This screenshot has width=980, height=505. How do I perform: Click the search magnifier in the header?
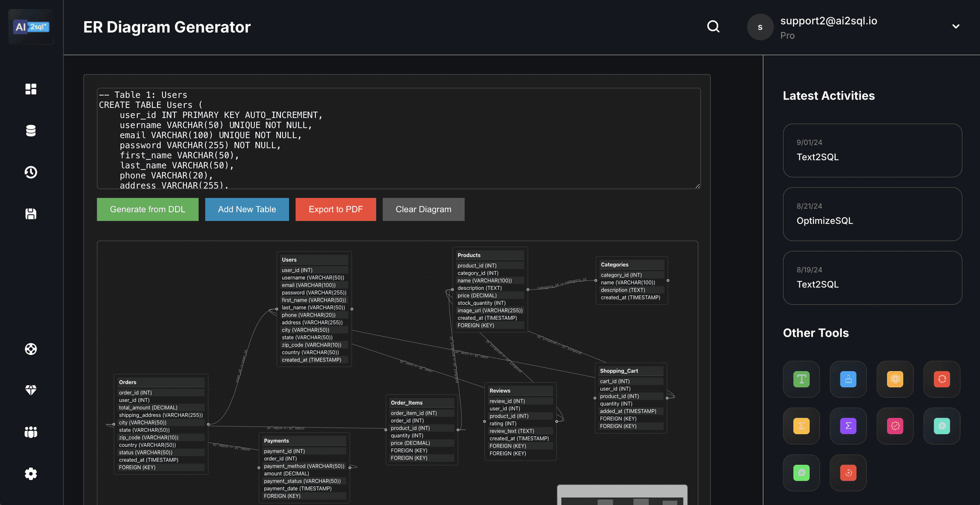click(x=713, y=27)
